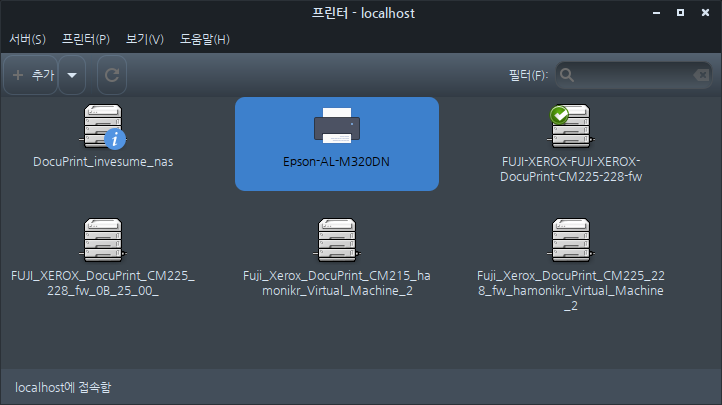Screen dimensions: 722x405
Task: Open the 도움말(H) menu
Action: pos(204,40)
